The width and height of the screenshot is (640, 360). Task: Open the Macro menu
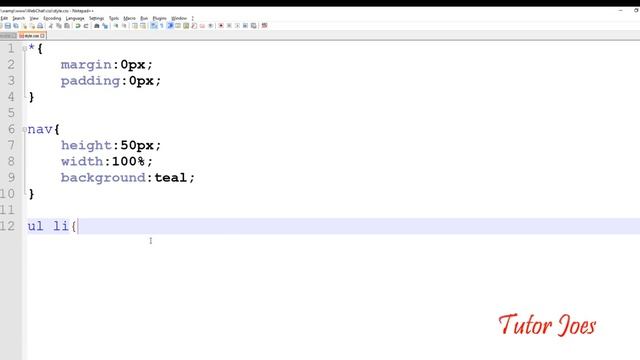[x=129, y=18]
